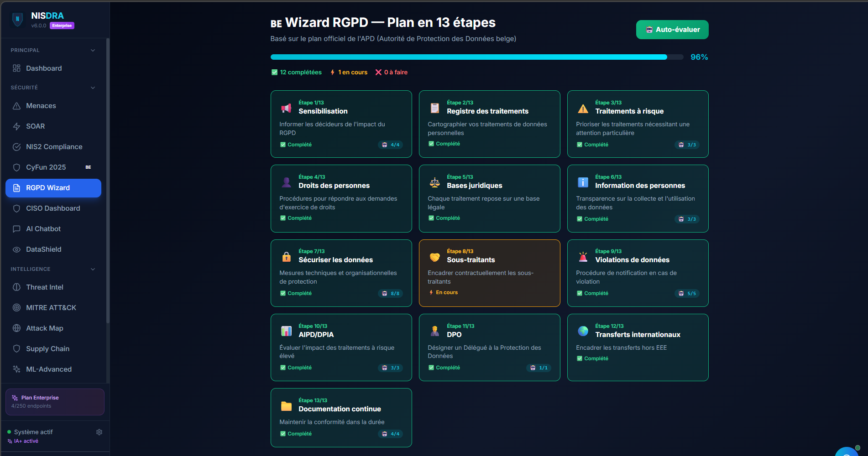Viewport: 868px width, 456px height.
Task: Click the 4/4 badge on Sensibilisation
Action: [x=390, y=145]
